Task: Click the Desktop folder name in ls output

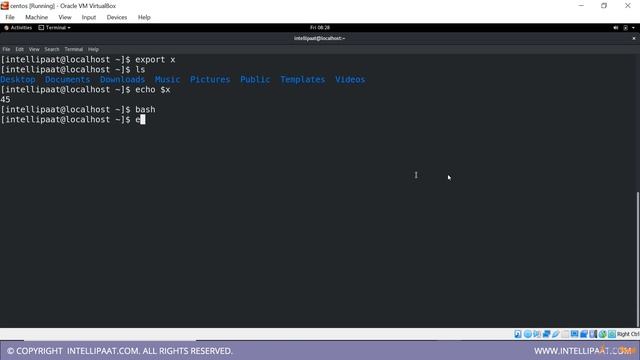Action: tap(18, 80)
